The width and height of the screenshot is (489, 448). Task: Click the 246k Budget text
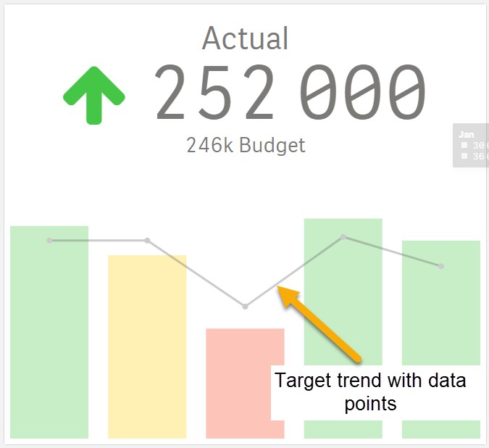point(246,145)
